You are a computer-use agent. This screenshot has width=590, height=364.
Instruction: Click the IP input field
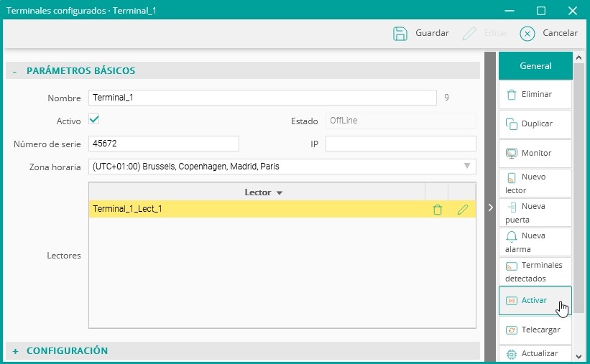pos(401,144)
